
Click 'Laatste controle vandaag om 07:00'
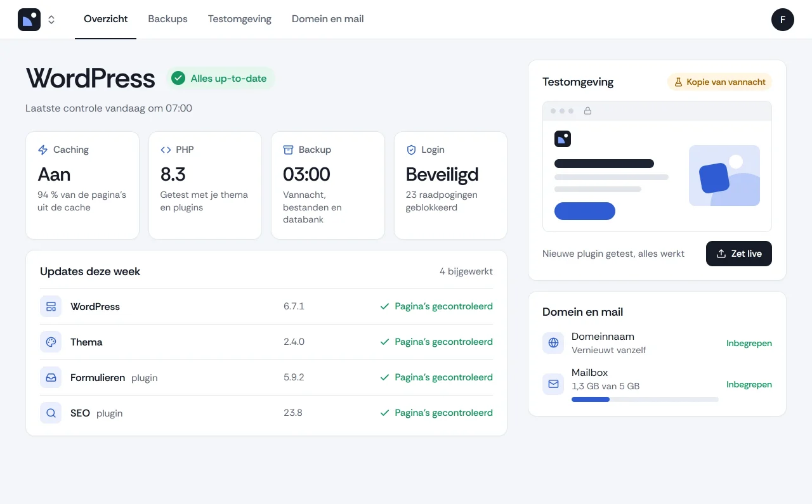(x=108, y=108)
